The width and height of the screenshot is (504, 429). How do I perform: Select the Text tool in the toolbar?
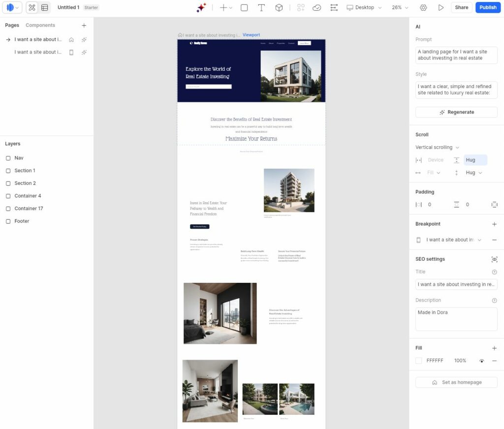tap(261, 7)
